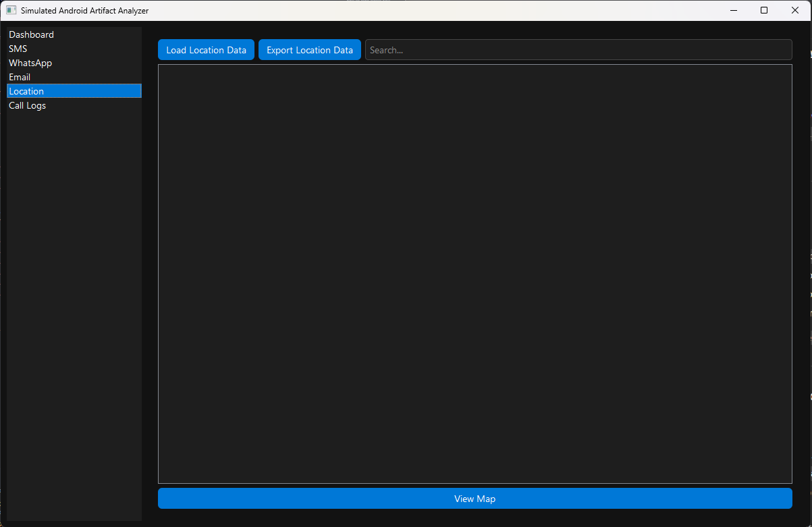
Task: Open the map with View Map
Action: [x=475, y=498]
